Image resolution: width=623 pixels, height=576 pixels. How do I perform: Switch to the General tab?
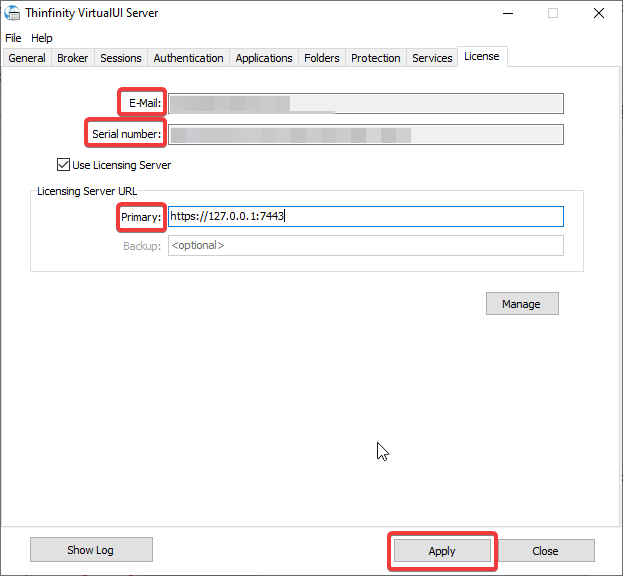[27, 58]
